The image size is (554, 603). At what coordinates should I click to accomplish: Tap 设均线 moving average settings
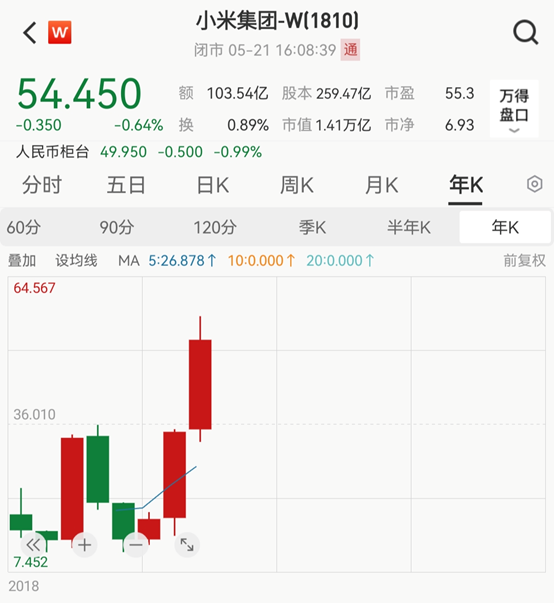click(76, 261)
